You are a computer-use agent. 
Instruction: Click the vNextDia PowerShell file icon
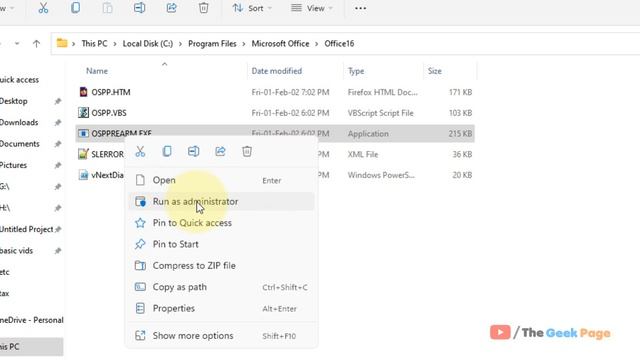(83, 175)
